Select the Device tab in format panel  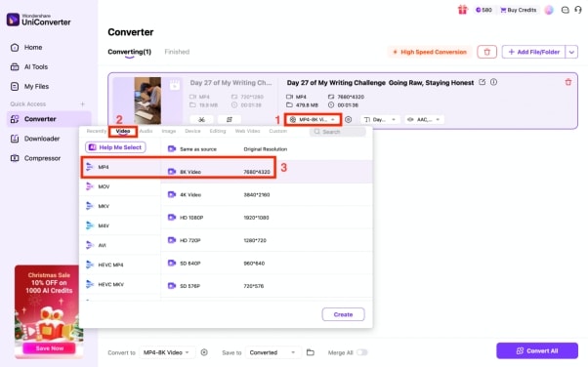[192, 131]
